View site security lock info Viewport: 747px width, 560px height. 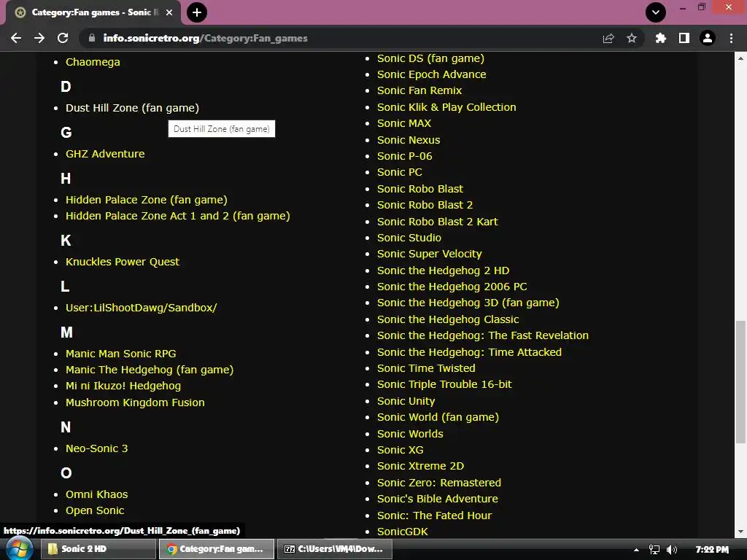[92, 38]
